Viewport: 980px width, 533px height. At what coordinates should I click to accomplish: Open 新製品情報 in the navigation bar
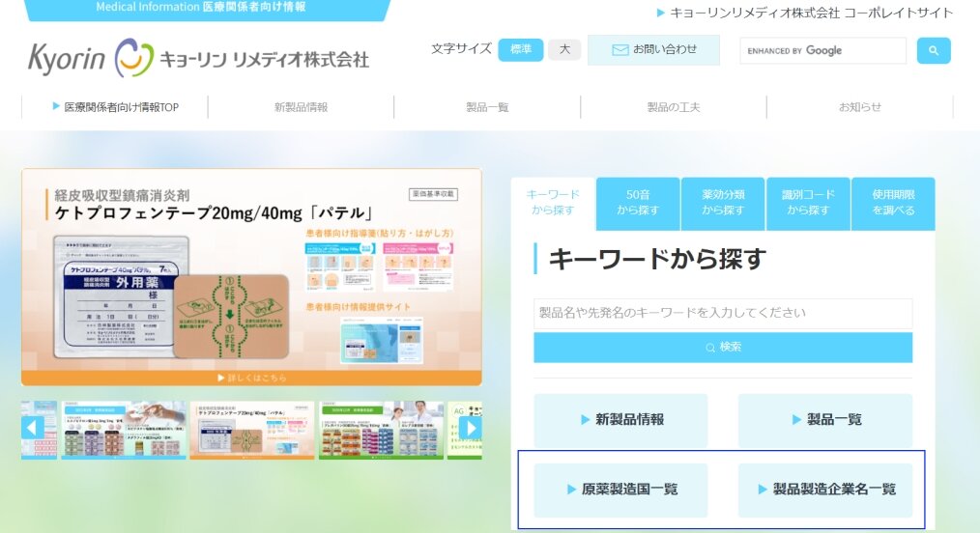(x=301, y=107)
